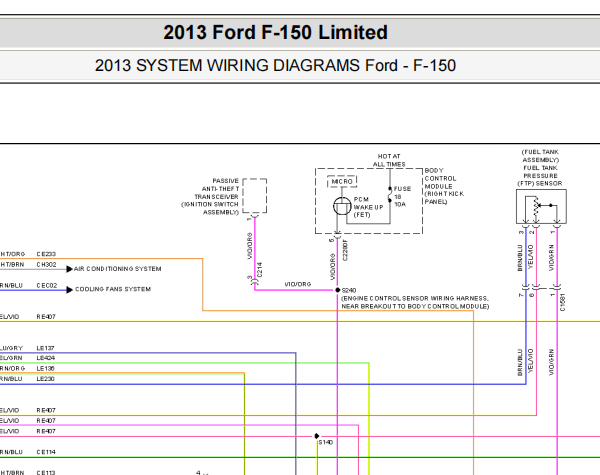Click the LE230 circuit code
The image size is (600, 475).
[x=45, y=379]
